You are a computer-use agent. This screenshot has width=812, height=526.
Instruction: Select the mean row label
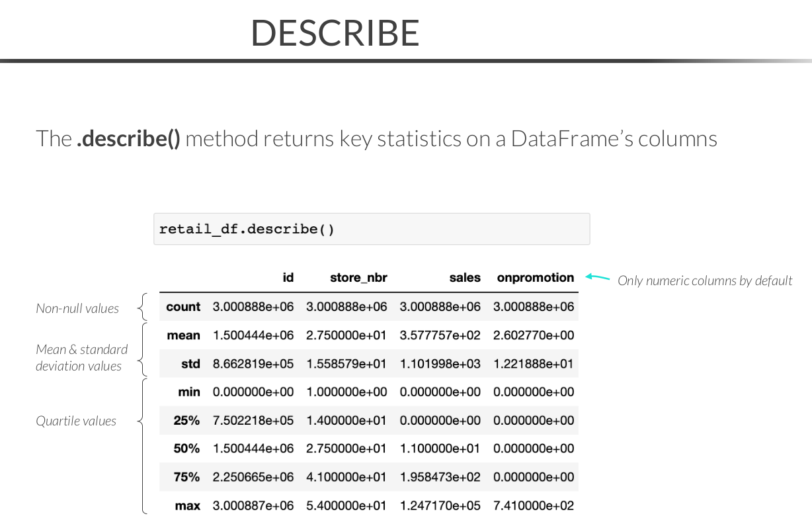tap(183, 335)
